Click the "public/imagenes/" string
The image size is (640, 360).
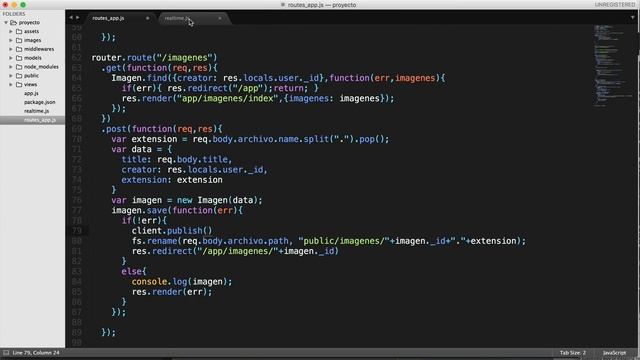pyautogui.click(x=344, y=241)
